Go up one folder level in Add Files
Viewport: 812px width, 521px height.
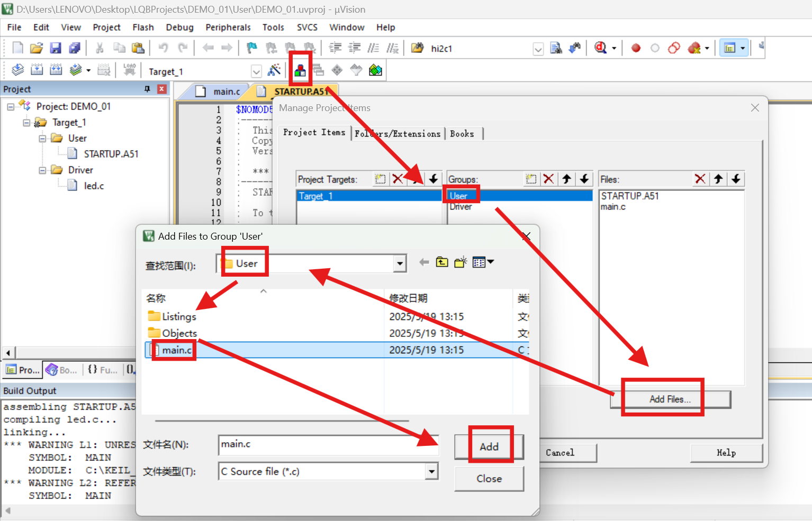[442, 262]
